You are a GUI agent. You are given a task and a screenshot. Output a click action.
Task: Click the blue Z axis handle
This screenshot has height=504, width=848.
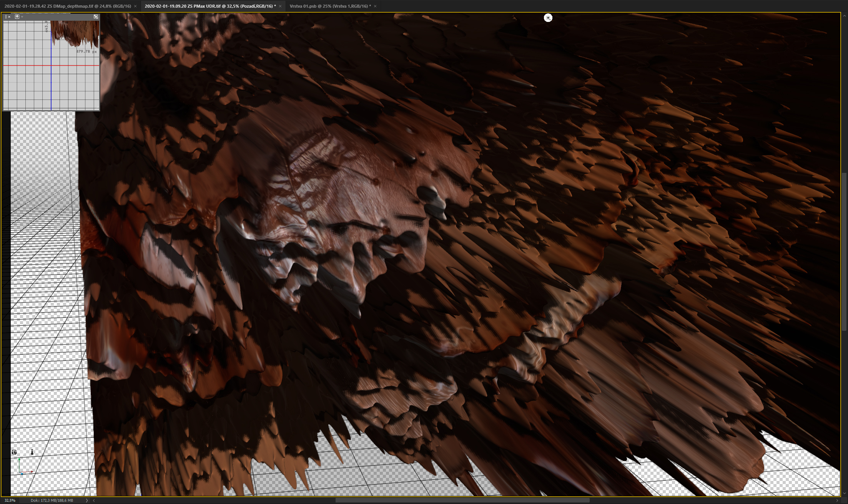point(22,474)
